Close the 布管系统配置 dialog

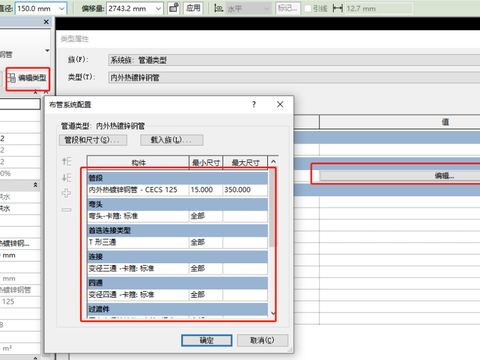pos(280,104)
